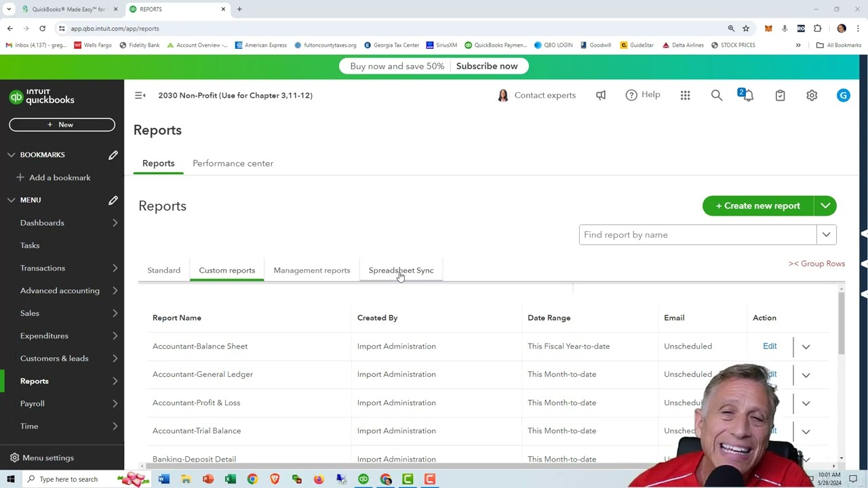Viewport: 868px width, 488px height.
Task: Open the Find report by name dropdown arrow
Action: tap(826, 235)
